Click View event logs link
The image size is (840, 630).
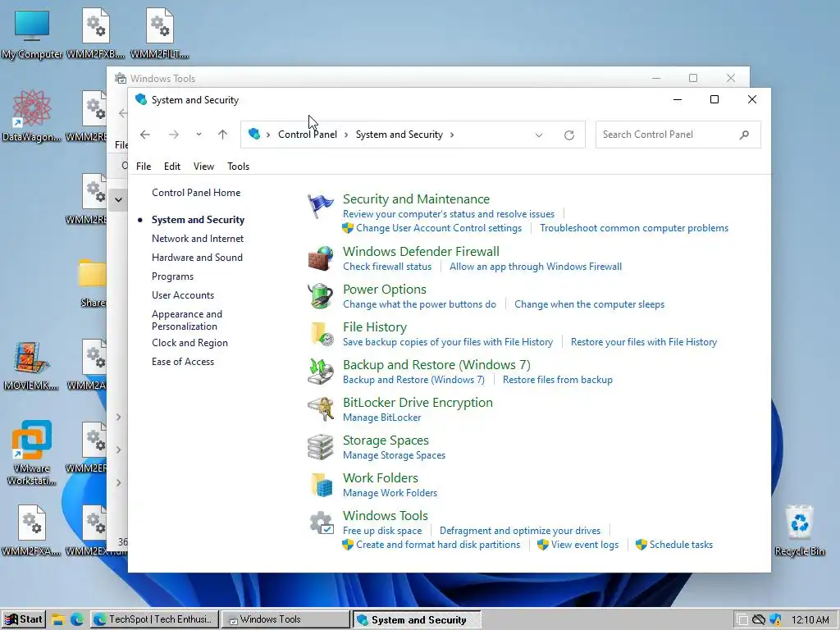coord(585,545)
